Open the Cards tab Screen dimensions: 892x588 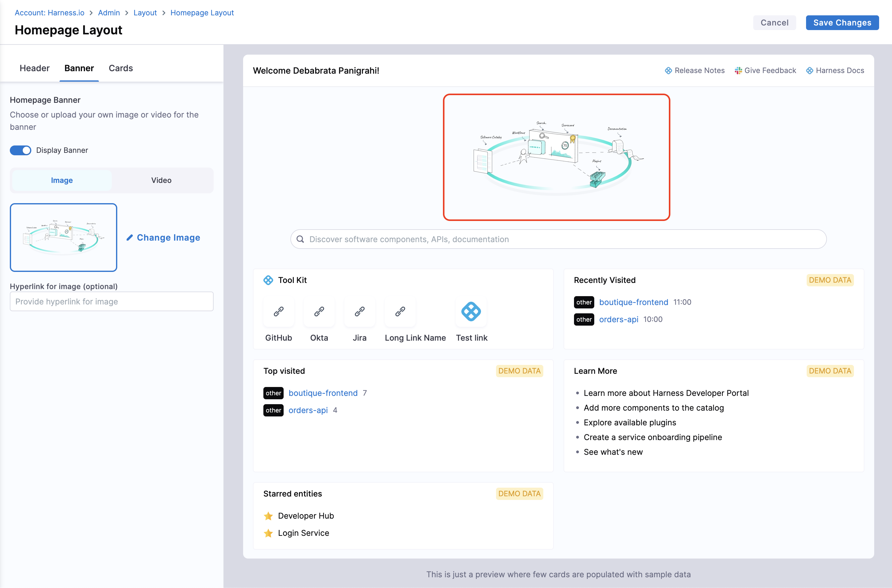tap(121, 68)
